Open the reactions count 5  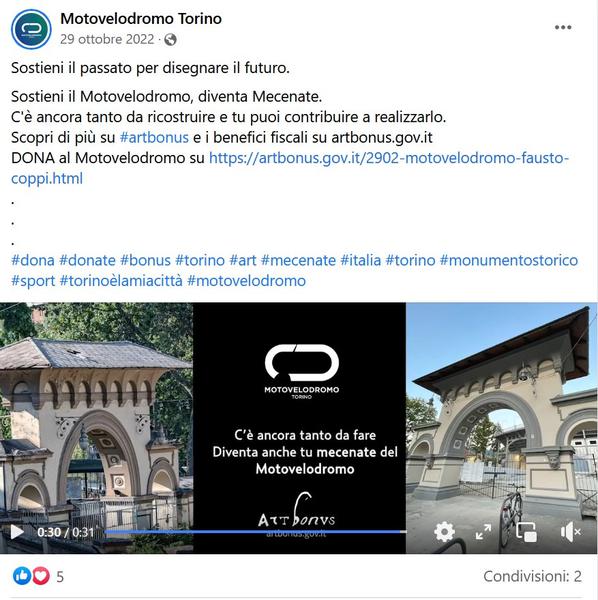pos(60,576)
